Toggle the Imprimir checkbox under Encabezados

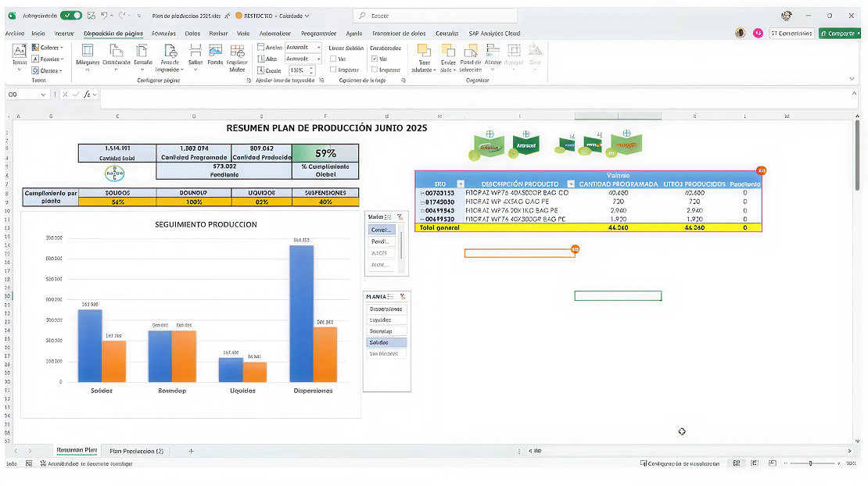tap(375, 70)
